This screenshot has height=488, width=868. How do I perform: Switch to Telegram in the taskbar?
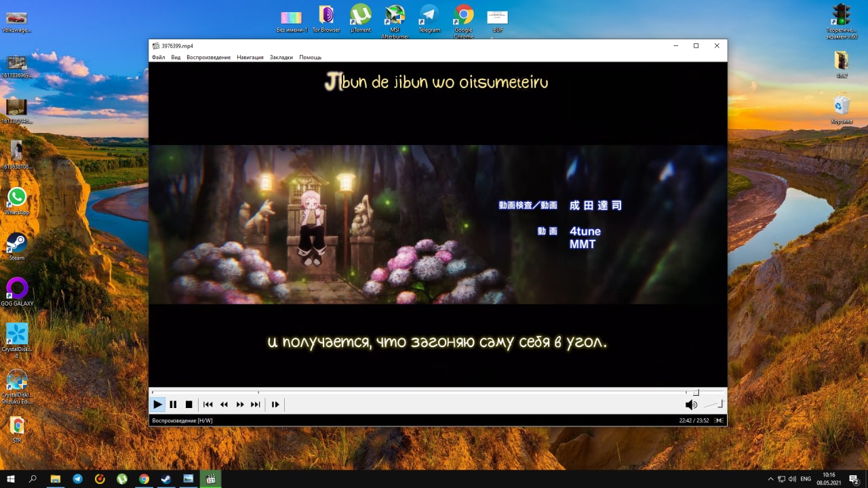tap(77, 479)
